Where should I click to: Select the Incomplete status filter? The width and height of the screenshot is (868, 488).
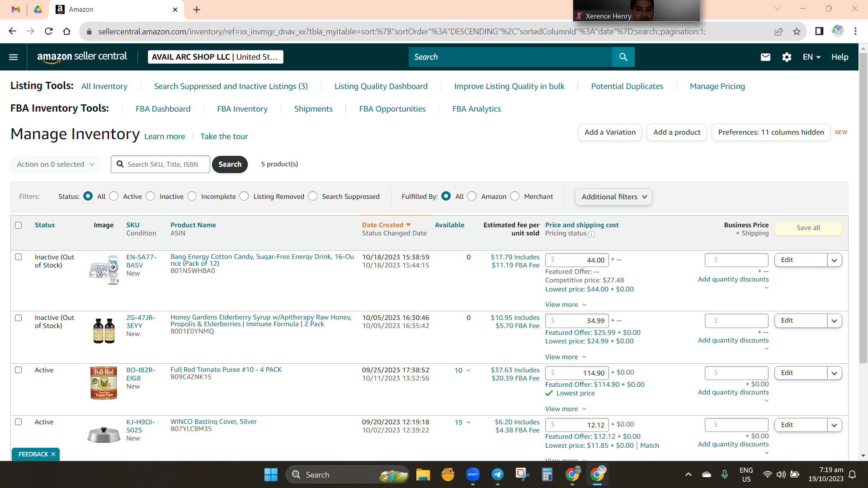tap(192, 196)
